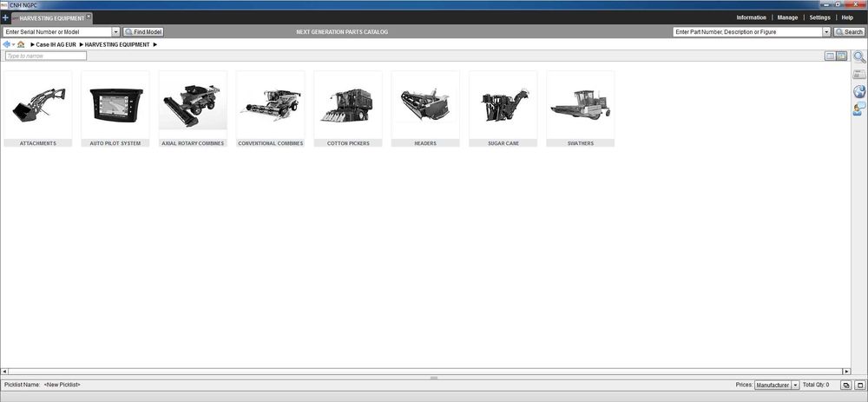Click the AUTO PILOT SYSTEM label
Viewport: 868px width, 402px height.
click(115, 143)
